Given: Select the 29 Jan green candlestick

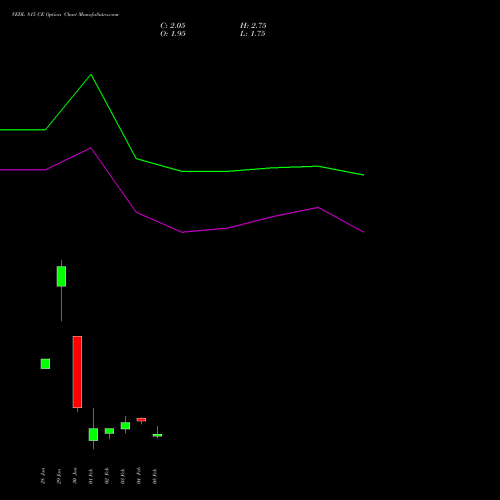Looking at the screenshot, I should click(x=61, y=276).
